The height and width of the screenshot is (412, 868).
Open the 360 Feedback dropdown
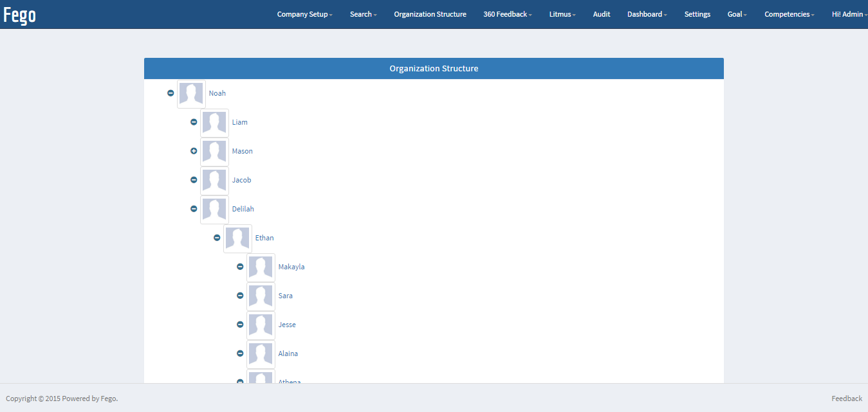507,14
